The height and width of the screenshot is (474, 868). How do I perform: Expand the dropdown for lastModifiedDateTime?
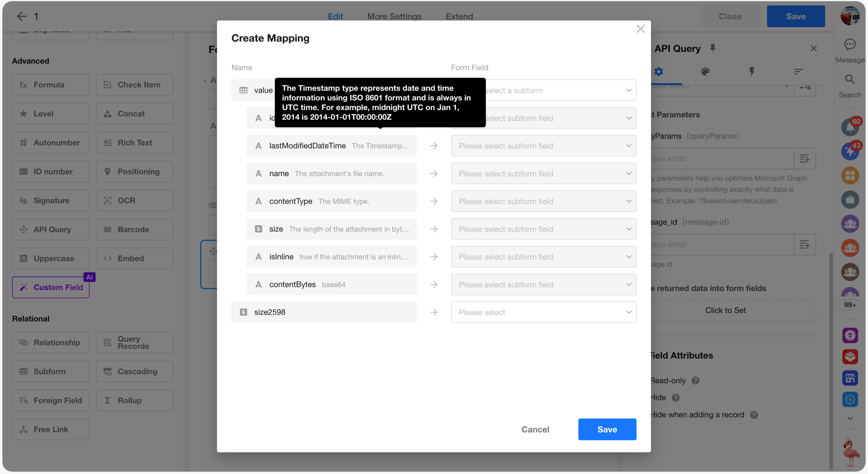coord(543,146)
